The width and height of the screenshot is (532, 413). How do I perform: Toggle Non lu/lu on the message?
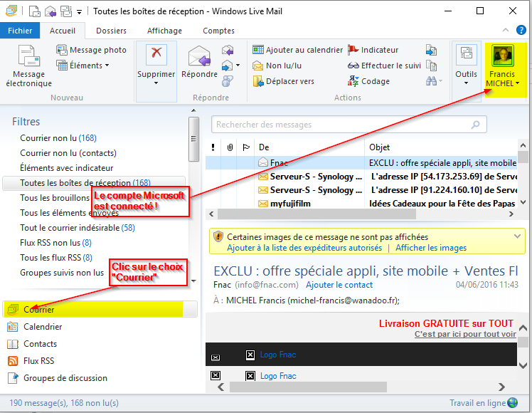(277, 66)
